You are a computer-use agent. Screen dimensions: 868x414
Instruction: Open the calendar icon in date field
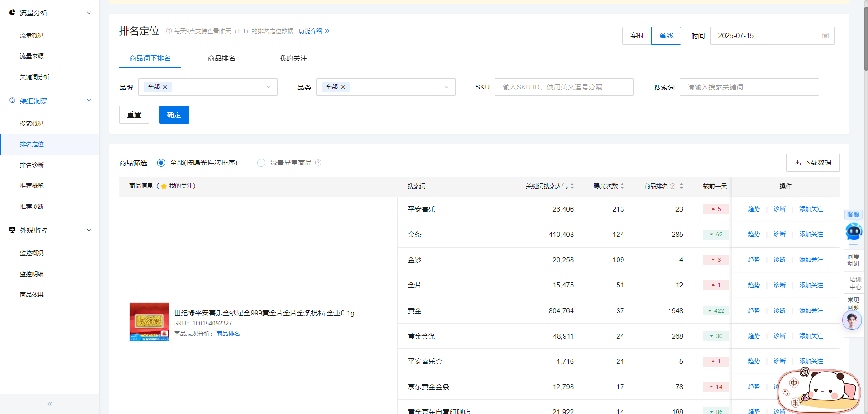[x=825, y=36]
